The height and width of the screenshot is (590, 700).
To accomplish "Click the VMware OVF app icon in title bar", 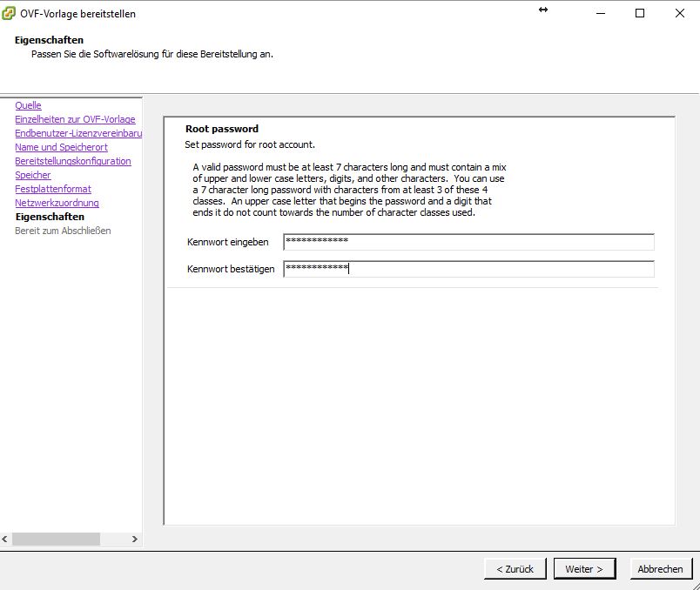I will pyautogui.click(x=10, y=13).
